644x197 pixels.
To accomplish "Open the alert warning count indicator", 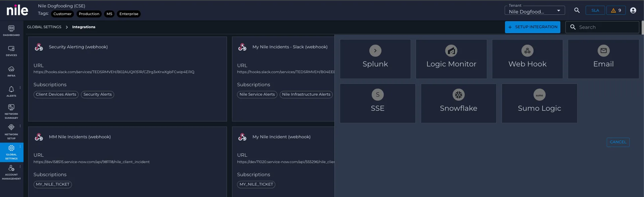I will pos(616,10).
